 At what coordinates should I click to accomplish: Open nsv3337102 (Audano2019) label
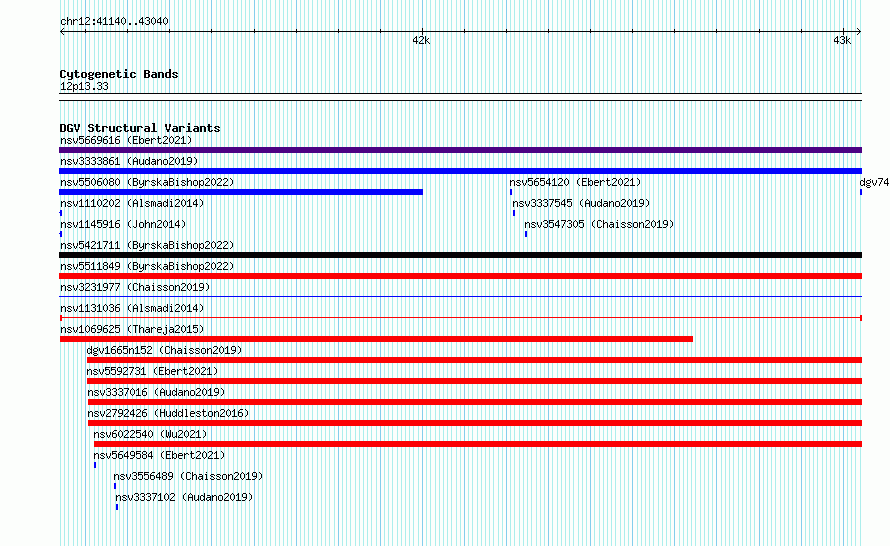[x=184, y=497]
